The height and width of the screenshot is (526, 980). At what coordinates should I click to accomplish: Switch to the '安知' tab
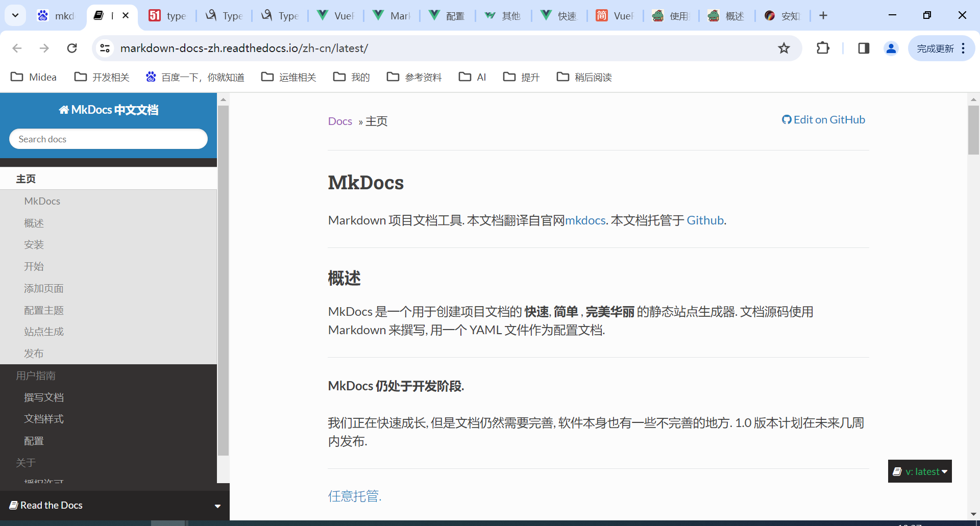click(782, 16)
